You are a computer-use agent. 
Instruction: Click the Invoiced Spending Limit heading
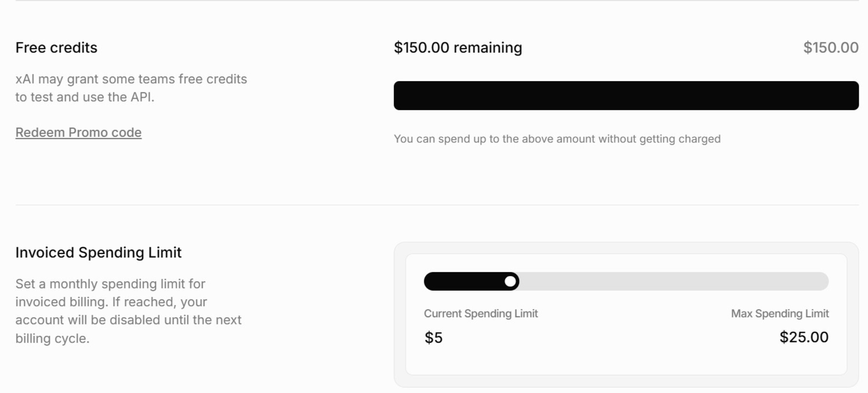(x=98, y=253)
